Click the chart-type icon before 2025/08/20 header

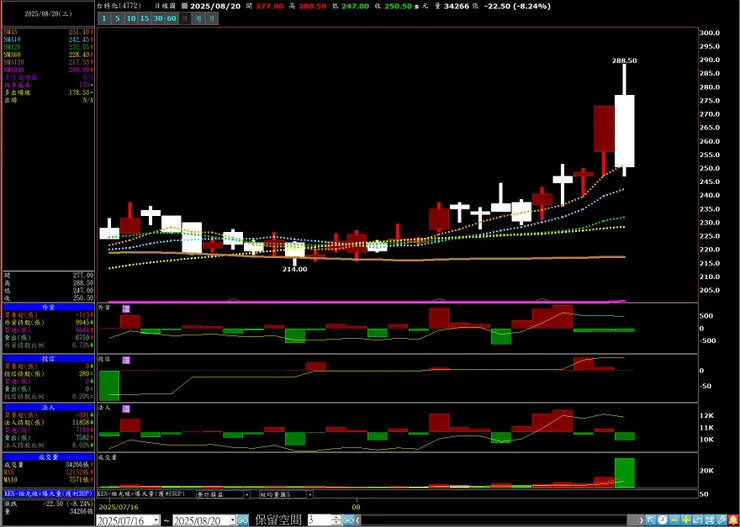tap(184, 7)
